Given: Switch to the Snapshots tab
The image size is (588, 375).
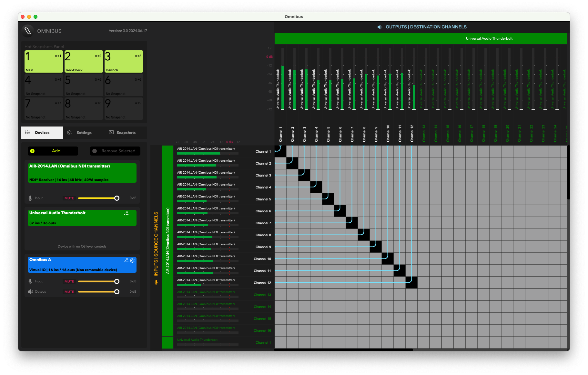Looking at the screenshot, I should click(x=126, y=133).
